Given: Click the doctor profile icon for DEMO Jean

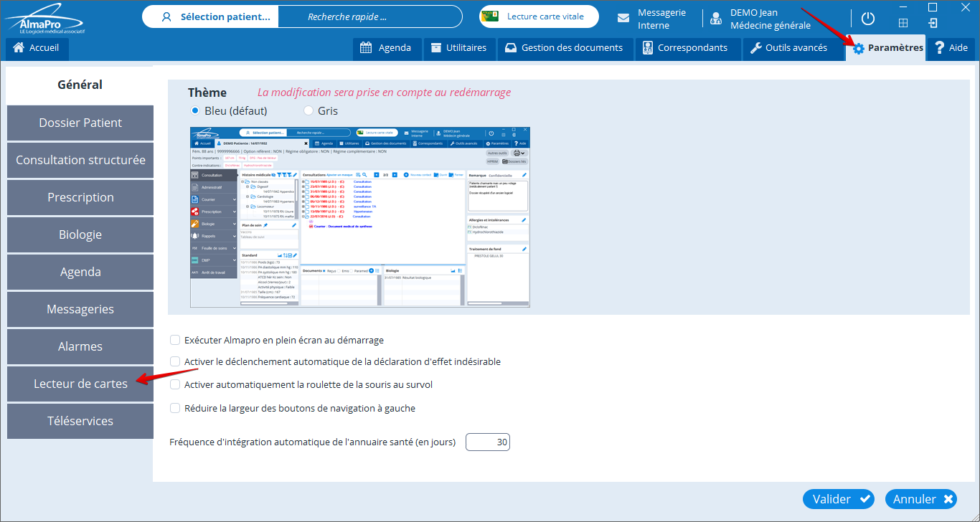Looking at the screenshot, I should (715, 19).
